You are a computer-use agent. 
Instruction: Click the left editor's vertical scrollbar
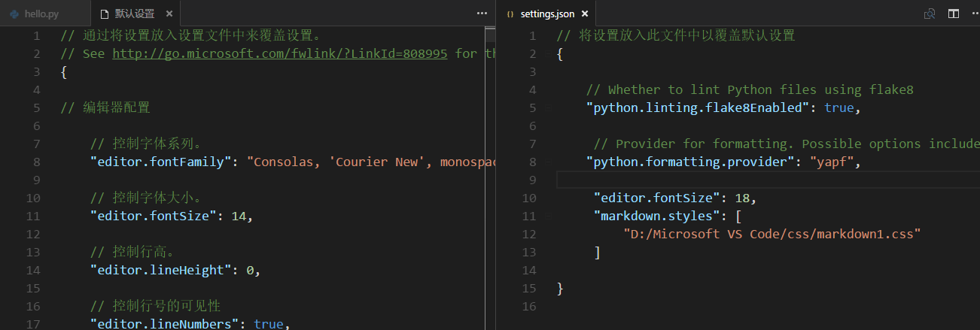(490, 150)
